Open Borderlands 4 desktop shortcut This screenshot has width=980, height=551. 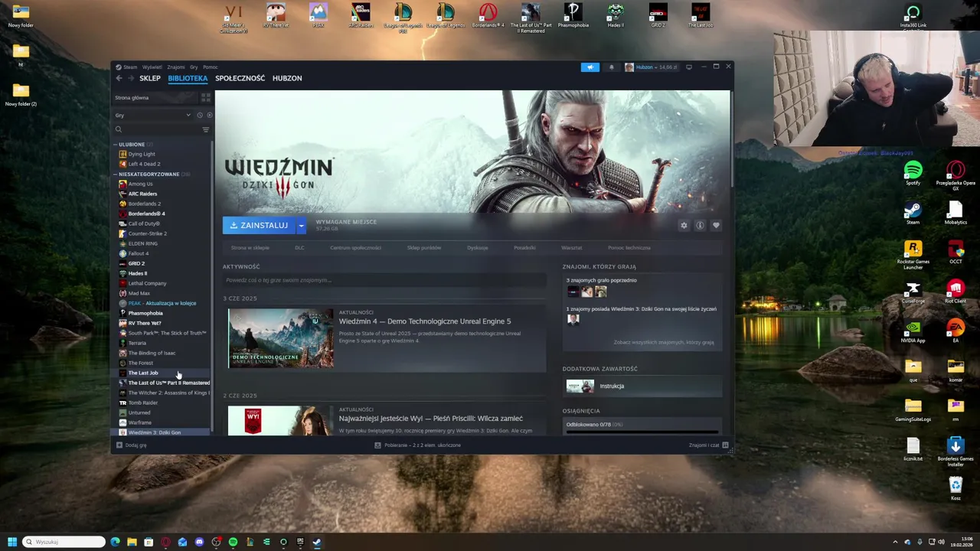[x=488, y=15]
